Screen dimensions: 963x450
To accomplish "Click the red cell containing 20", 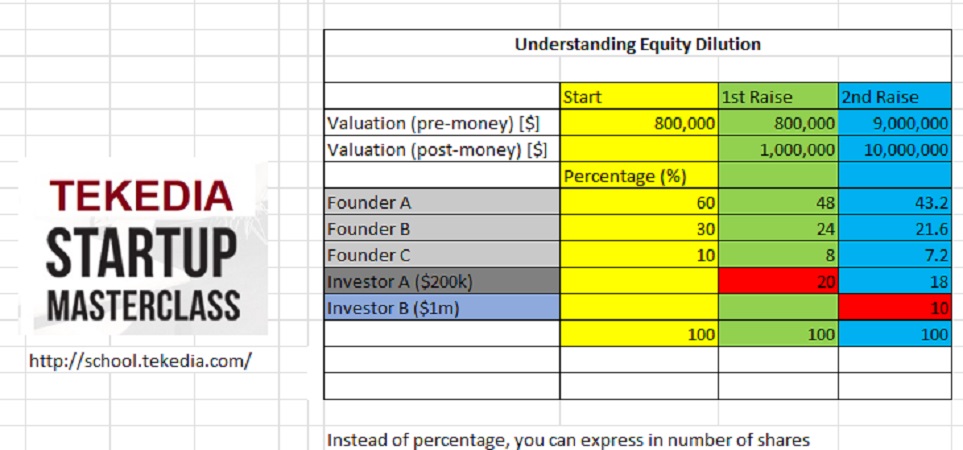I will point(778,281).
